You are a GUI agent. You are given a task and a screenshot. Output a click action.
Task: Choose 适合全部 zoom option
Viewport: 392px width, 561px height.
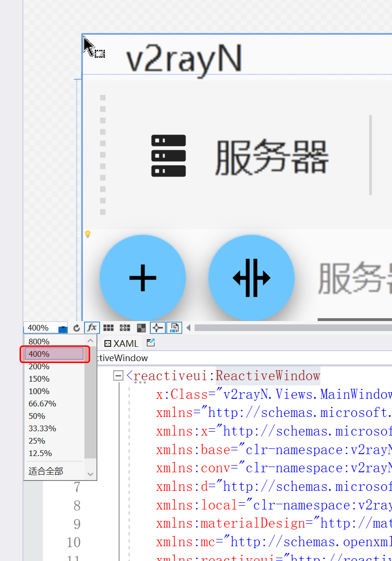(46, 471)
